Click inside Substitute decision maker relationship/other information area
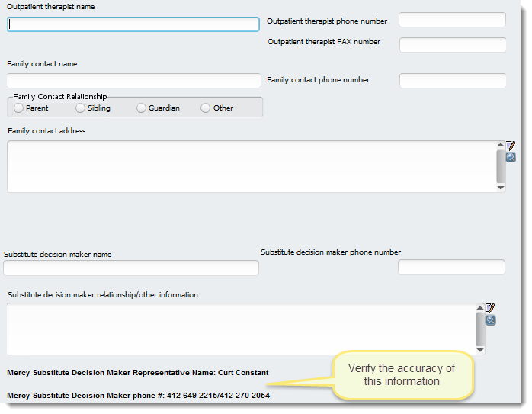532x414 pixels. [242, 329]
